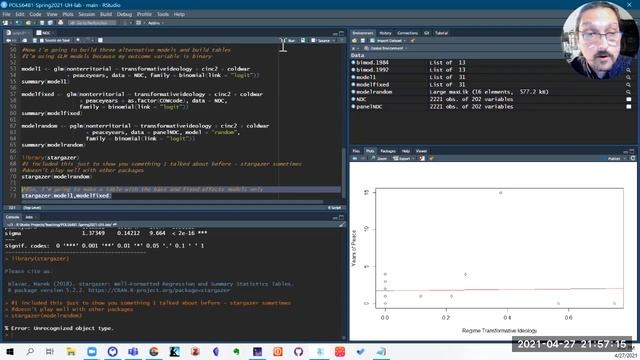Open the File menu
This screenshot has width=640, height=360.
6,14
